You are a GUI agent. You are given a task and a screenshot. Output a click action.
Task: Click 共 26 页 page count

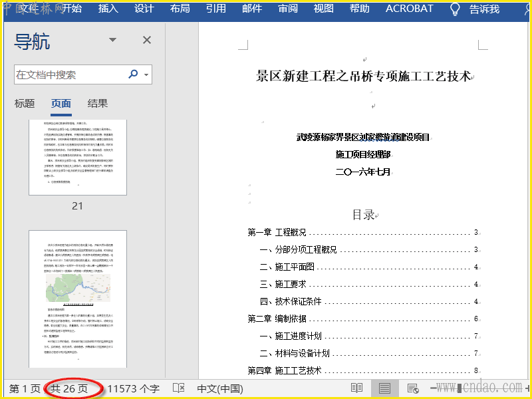69,389
